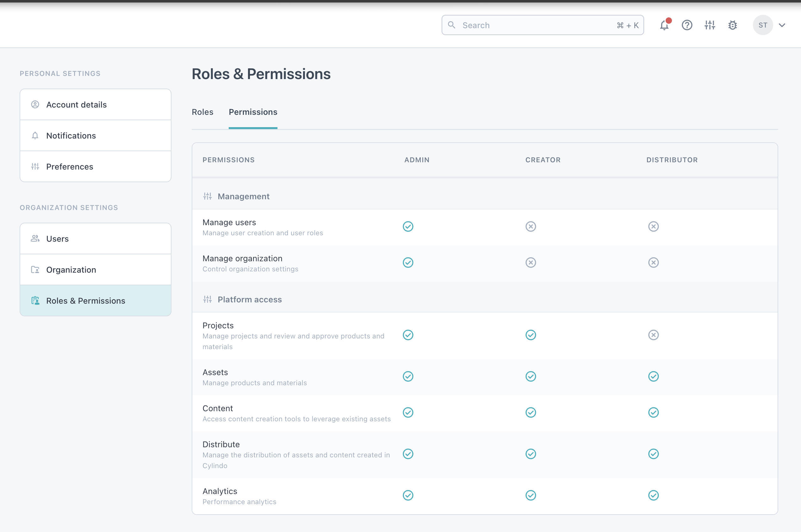Click the search magnifier icon

(451, 25)
